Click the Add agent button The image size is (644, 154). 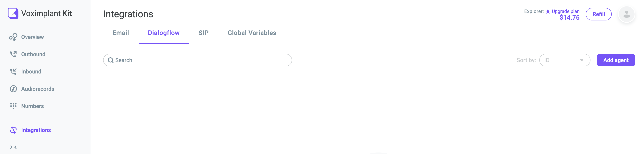coord(616,60)
